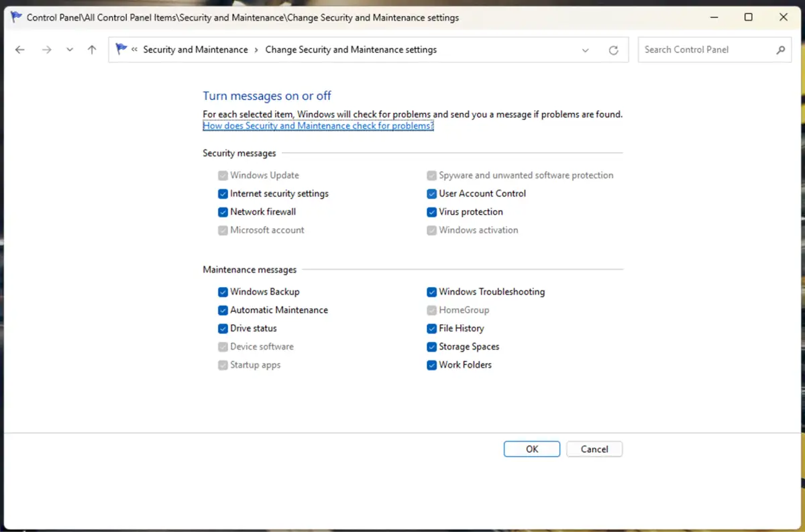This screenshot has height=532, width=805.
Task: Open How does Security and Maintenance check link
Action: [x=318, y=125]
